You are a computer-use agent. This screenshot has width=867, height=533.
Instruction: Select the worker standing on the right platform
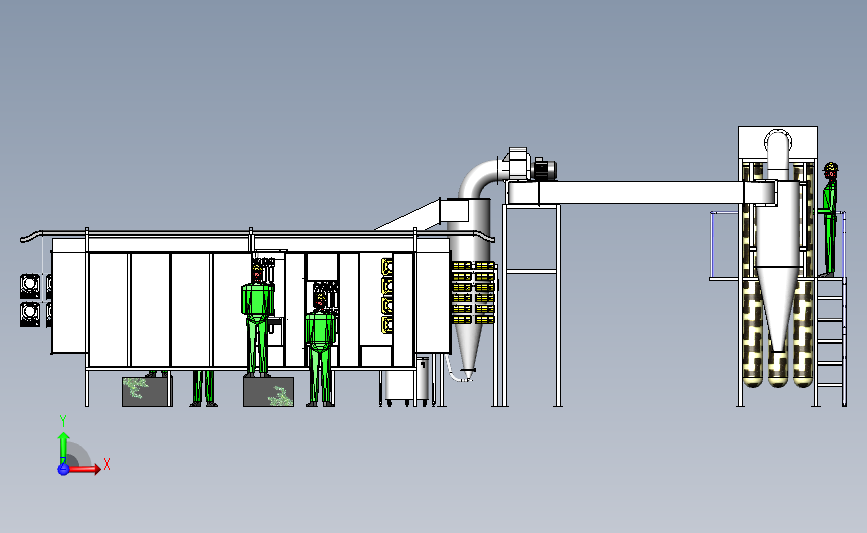click(829, 220)
